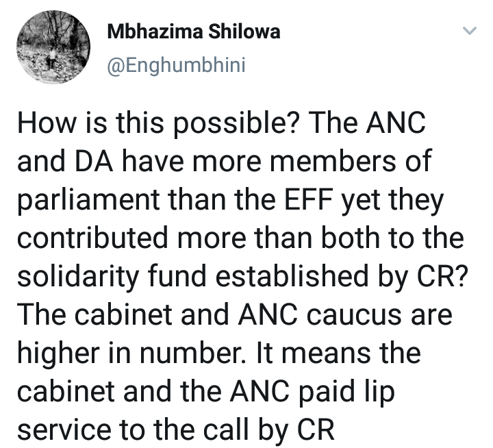Click the words 'paid lip' in the tweet

(346, 393)
